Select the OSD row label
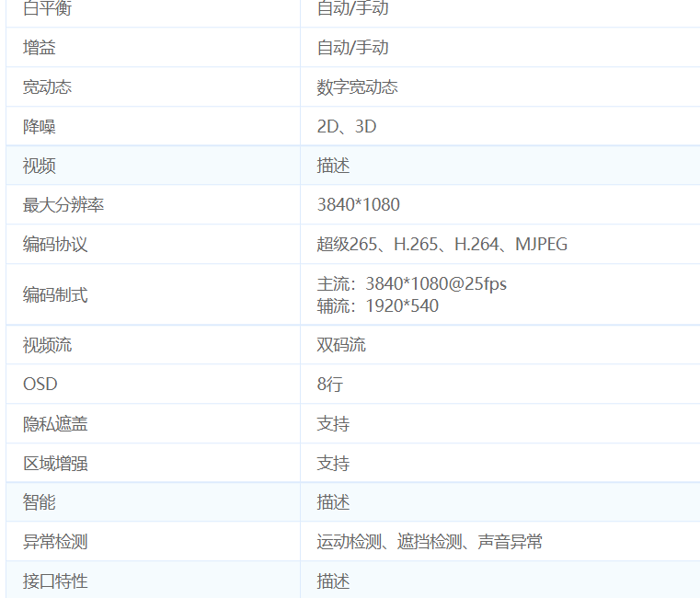The width and height of the screenshot is (700, 598). pyautogui.click(x=40, y=385)
